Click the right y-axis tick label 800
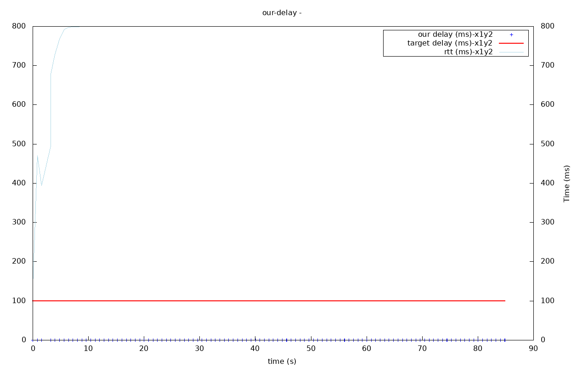Image resolution: width=588 pixels, height=368 pixels. pos(548,26)
